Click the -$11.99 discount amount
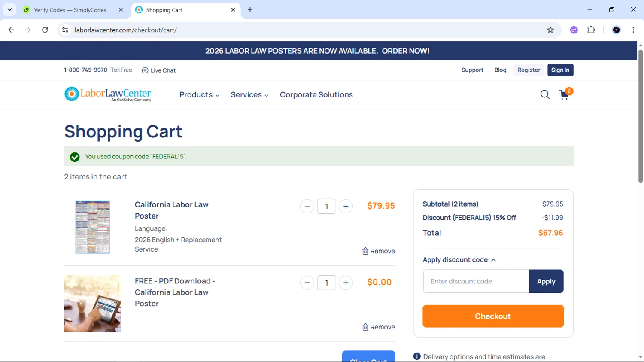644x362 pixels. 553,218
